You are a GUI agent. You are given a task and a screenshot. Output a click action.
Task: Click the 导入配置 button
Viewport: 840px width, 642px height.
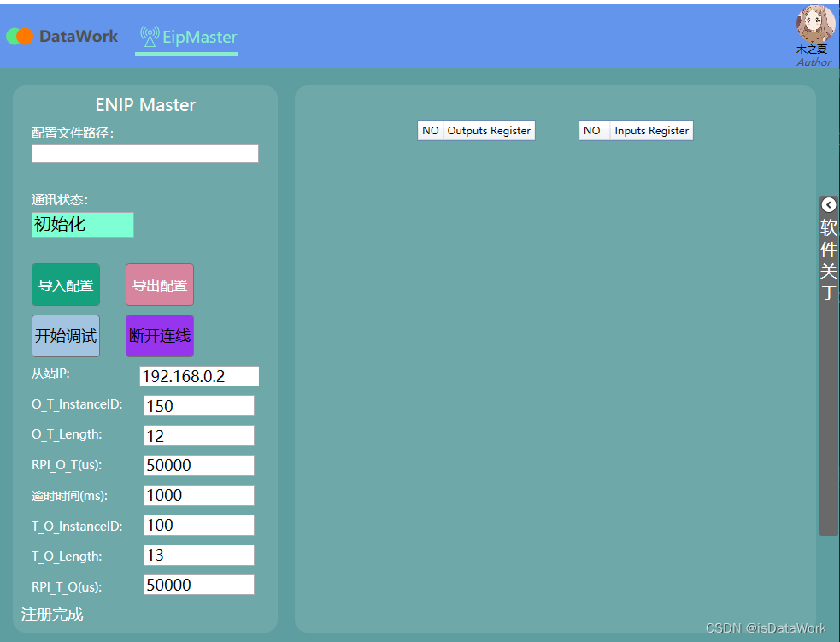[x=66, y=285]
